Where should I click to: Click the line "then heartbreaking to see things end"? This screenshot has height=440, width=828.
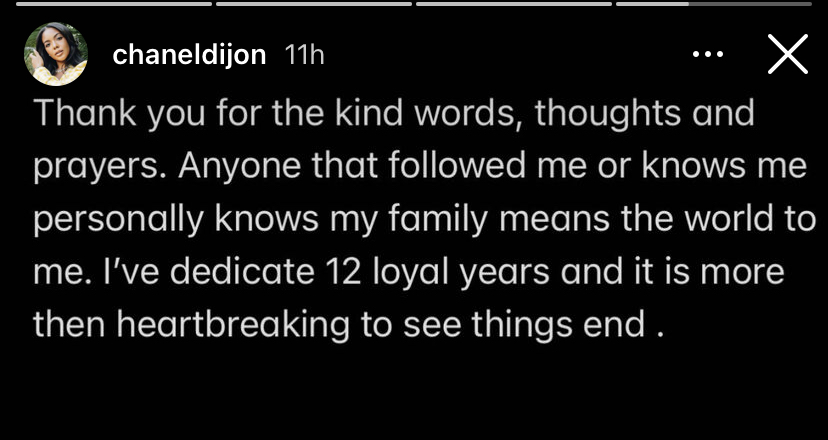tap(347, 325)
